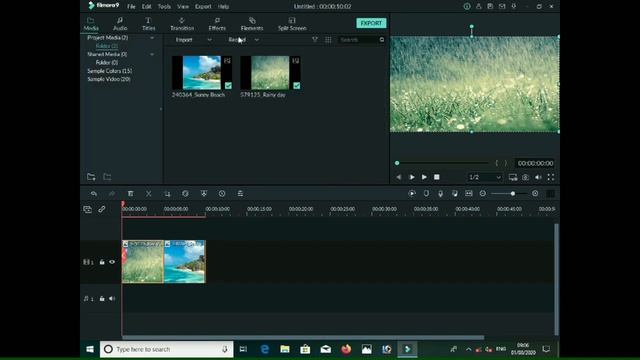Switch to the Split Screen tab
Image resolution: width=640 pixels, height=360 pixels.
coord(292,24)
